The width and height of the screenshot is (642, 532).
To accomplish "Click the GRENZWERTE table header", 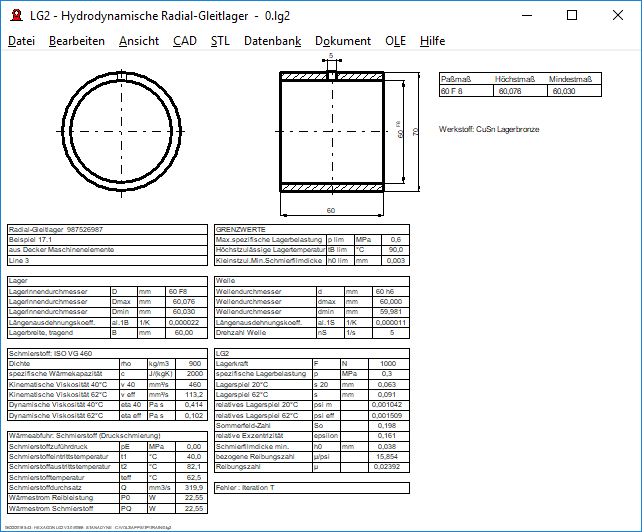I will 233,229.
